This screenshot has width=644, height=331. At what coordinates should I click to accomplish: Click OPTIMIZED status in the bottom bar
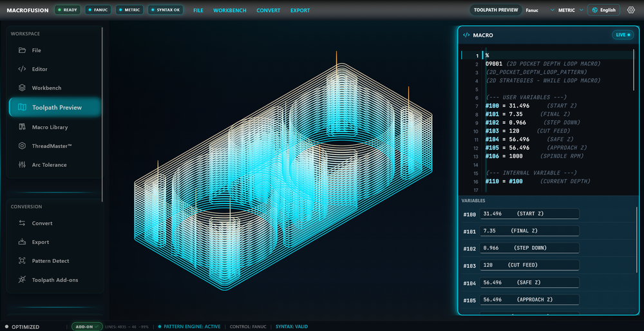coord(22,327)
